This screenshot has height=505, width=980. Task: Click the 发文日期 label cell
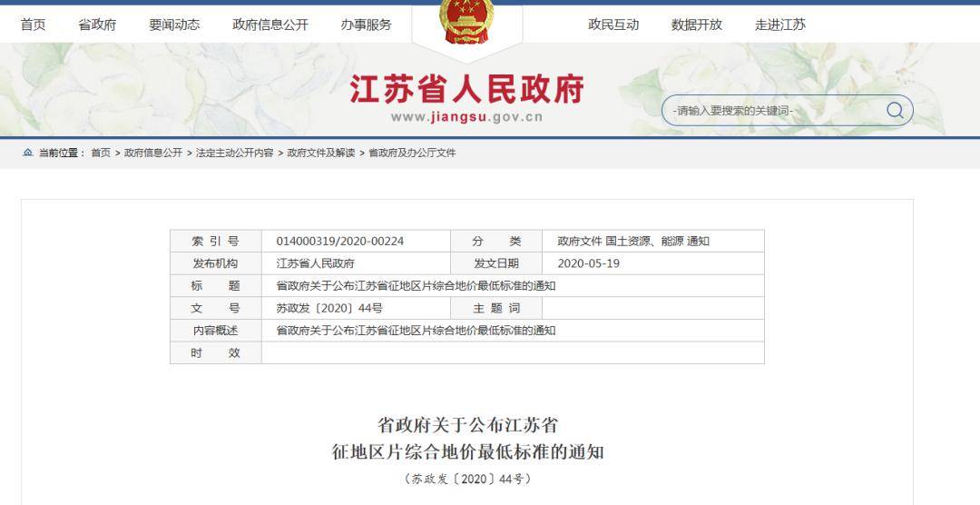click(496, 263)
